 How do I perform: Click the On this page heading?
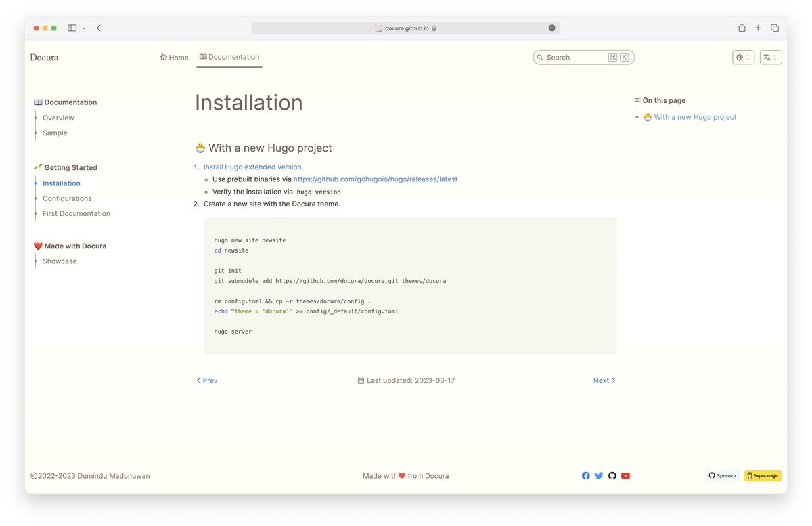660,100
